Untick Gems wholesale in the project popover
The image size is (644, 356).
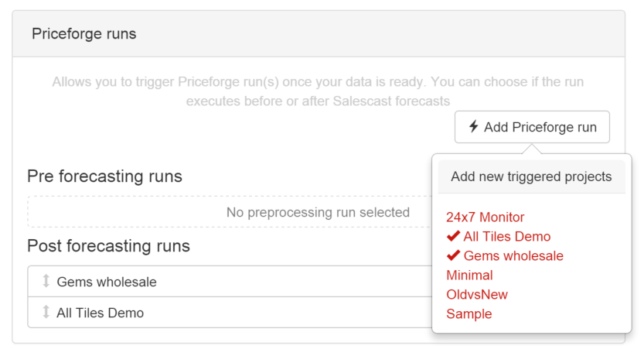[x=513, y=256]
